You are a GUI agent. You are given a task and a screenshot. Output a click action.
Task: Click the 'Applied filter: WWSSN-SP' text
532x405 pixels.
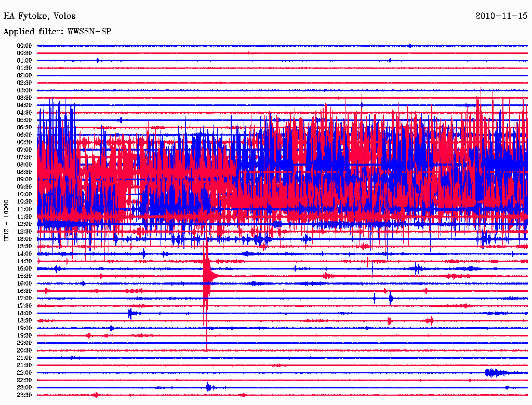(57, 32)
